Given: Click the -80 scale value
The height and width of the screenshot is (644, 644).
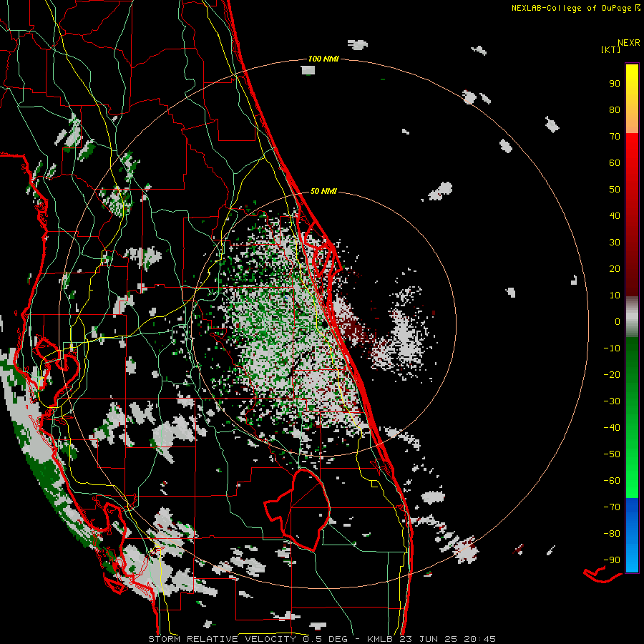Looking at the screenshot, I should (612, 534).
